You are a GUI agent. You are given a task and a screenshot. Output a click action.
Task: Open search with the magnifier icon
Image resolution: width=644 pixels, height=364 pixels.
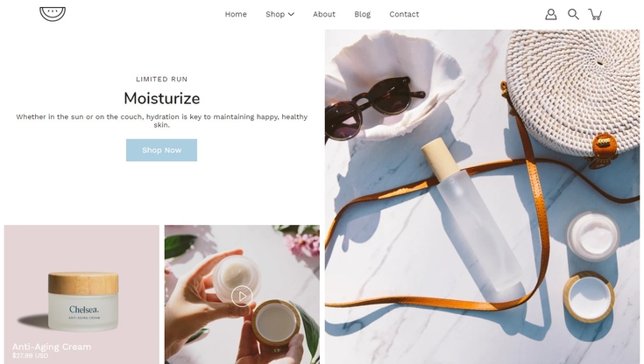[573, 14]
